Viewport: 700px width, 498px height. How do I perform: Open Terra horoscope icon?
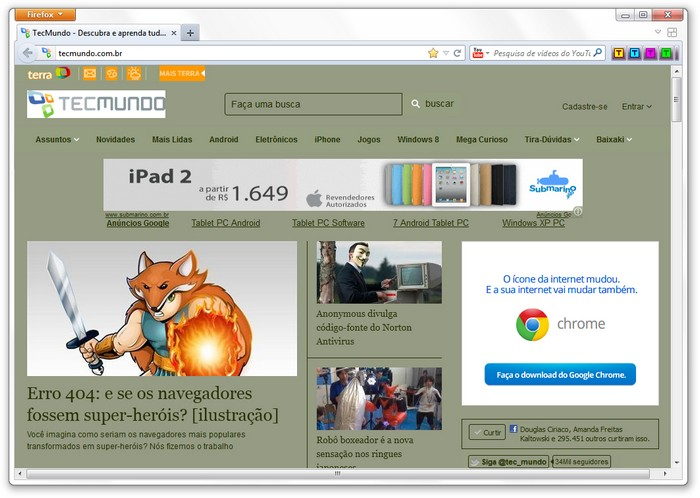coord(112,73)
